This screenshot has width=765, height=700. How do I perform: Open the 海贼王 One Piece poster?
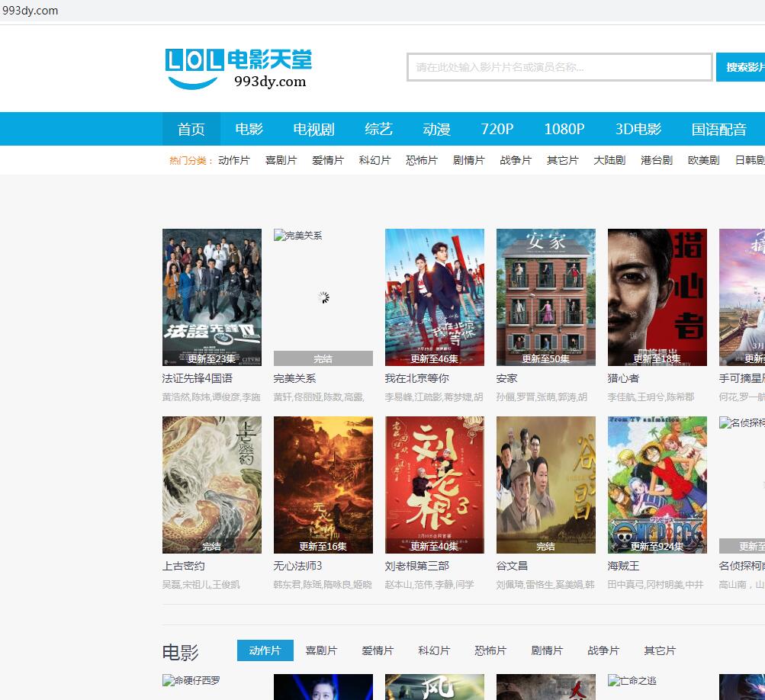pos(657,484)
